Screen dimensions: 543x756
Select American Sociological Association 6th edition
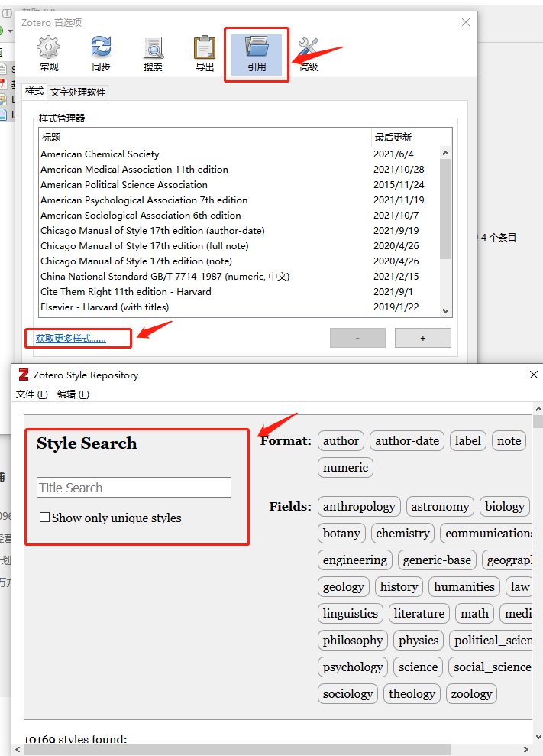[x=240, y=216]
